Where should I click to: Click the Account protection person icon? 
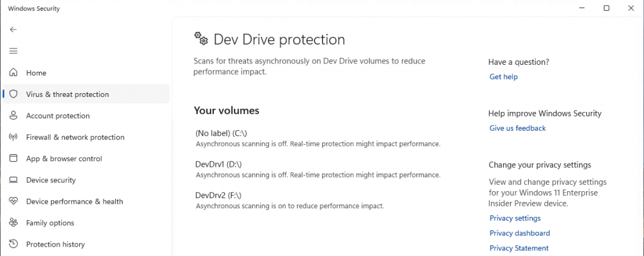(13, 116)
